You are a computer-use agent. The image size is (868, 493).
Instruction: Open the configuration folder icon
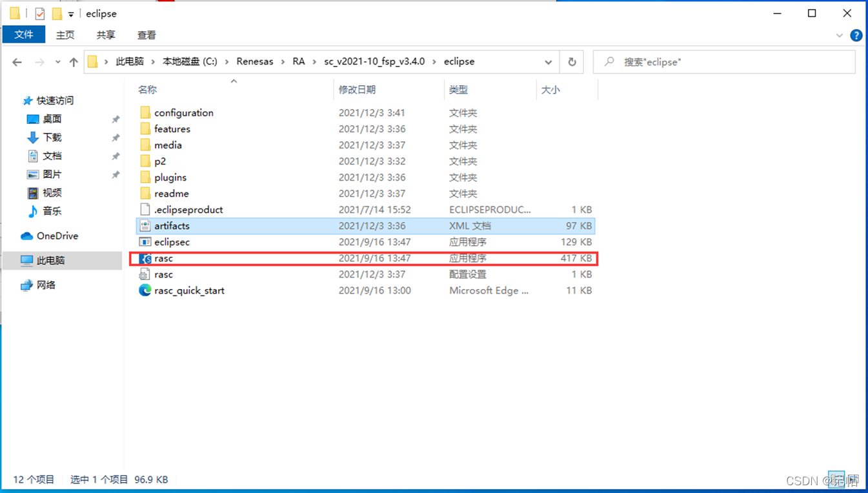(x=145, y=112)
